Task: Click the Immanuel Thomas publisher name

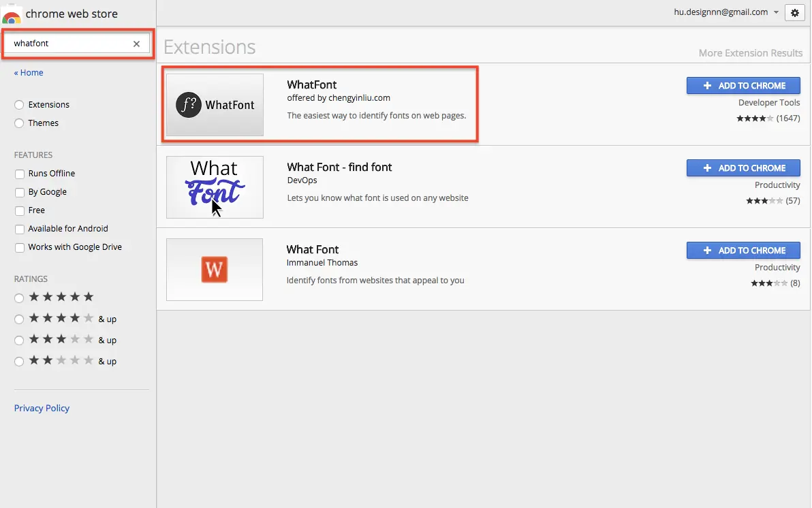Action: (x=322, y=263)
